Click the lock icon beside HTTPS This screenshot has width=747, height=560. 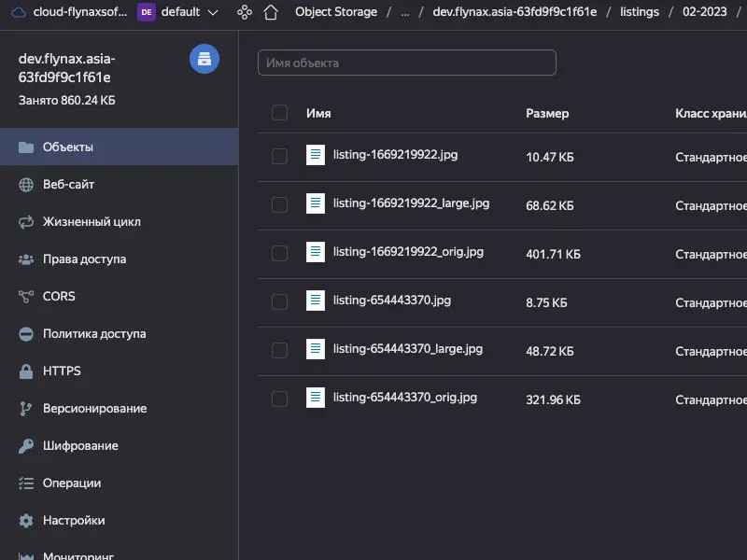click(26, 371)
